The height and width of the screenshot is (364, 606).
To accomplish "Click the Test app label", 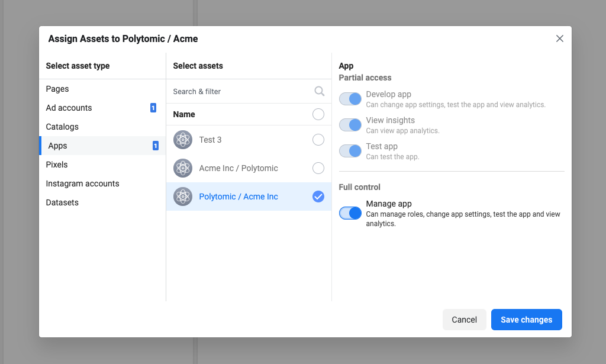I will (382, 146).
